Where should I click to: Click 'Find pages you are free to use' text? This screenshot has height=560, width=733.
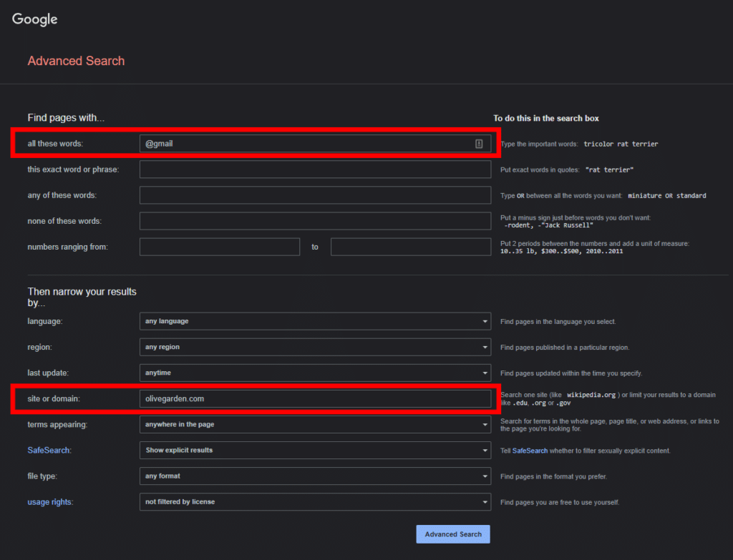coord(560,502)
